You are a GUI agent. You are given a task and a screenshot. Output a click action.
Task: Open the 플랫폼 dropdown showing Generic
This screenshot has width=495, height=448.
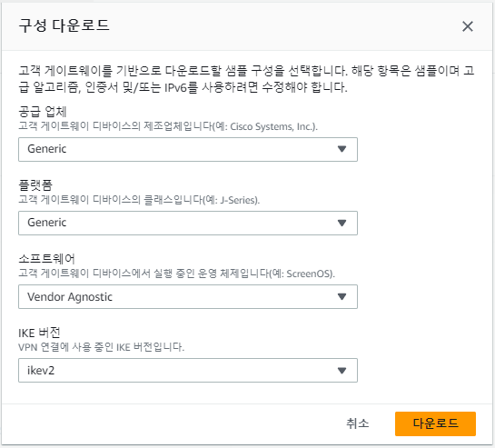(188, 223)
